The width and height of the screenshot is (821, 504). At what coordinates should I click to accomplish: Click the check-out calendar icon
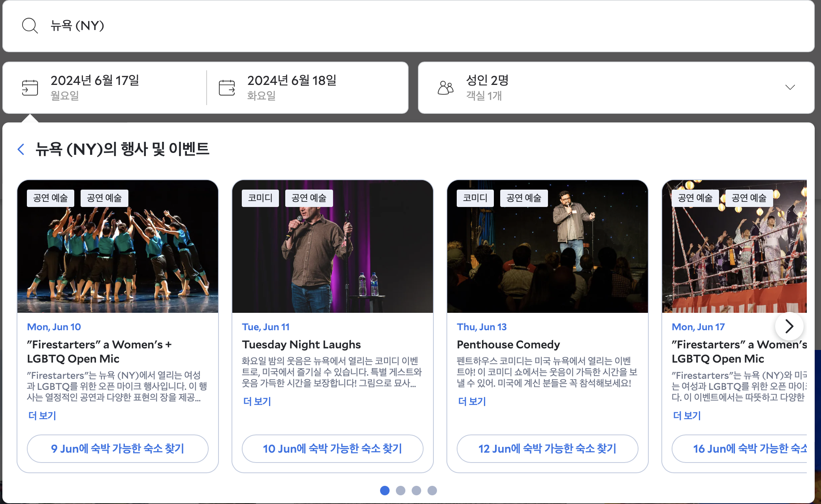point(227,88)
